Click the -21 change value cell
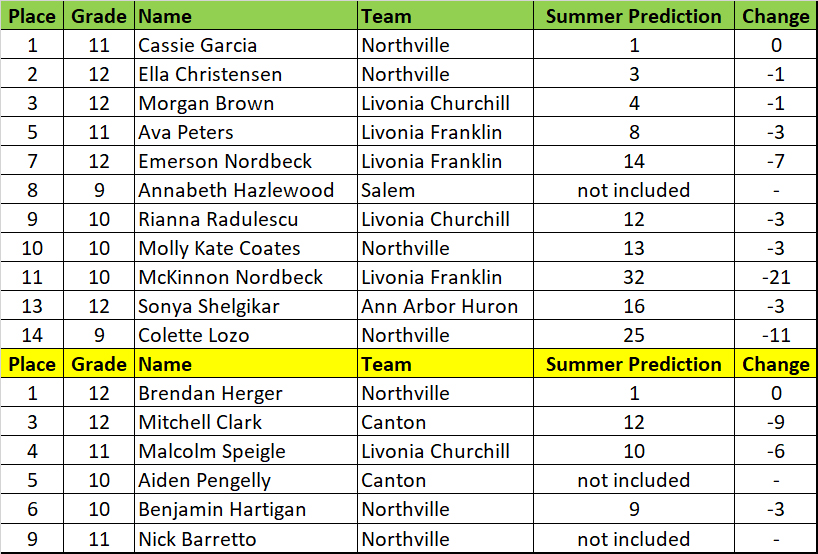The width and height of the screenshot is (818, 554). [x=775, y=277]
